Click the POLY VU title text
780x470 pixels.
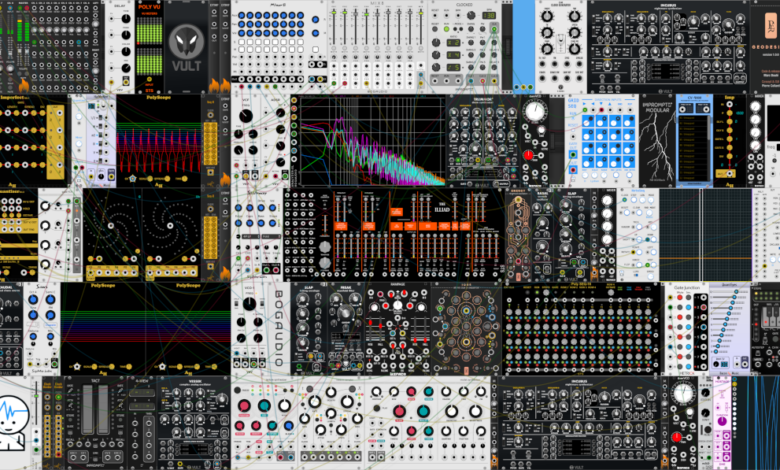click(x=149, y=7)
